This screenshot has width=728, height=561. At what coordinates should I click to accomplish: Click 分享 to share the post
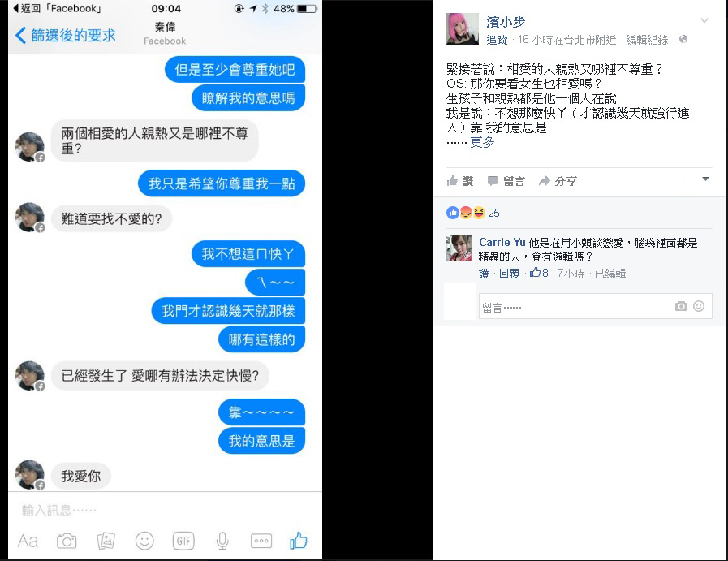(x=558, y=181)
